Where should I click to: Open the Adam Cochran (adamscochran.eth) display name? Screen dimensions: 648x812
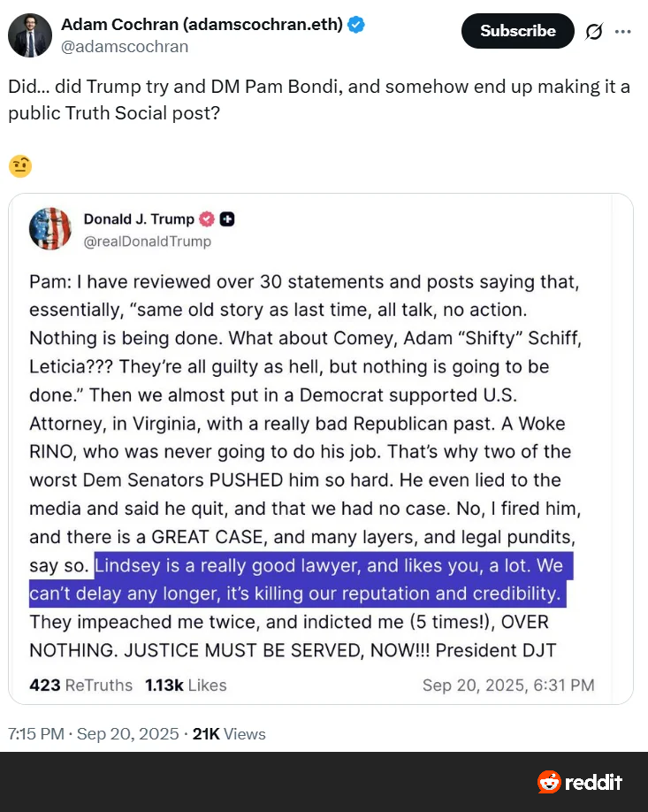tap(202, 25)
